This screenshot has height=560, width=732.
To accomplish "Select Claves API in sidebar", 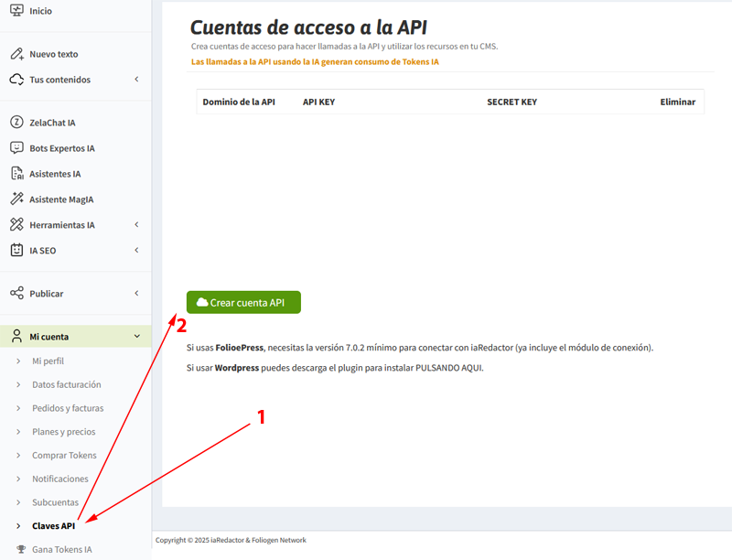I will (53, 526).
